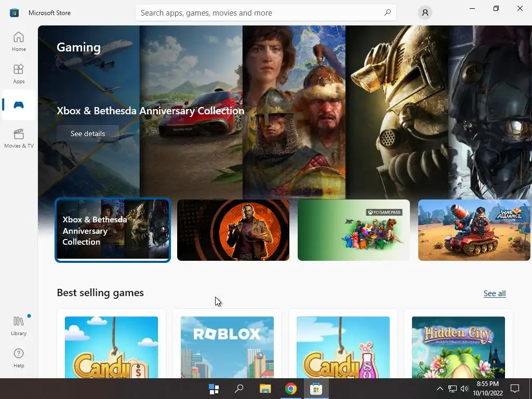Open the notification center icon

tap(515, 389)
